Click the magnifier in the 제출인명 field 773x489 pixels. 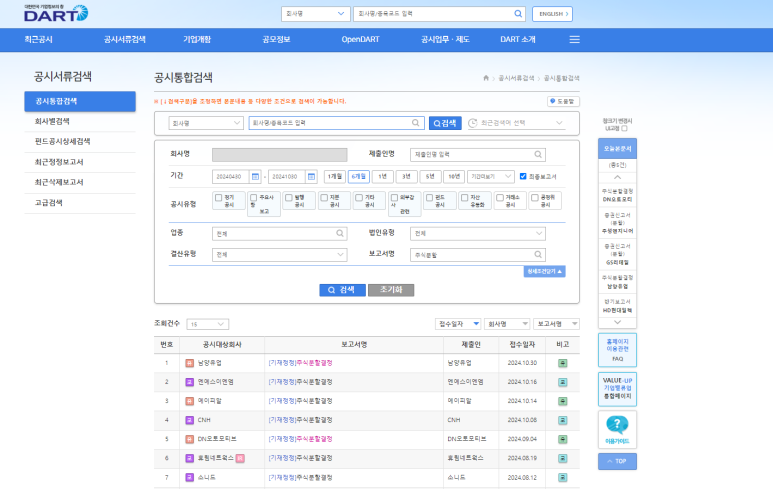538,154
